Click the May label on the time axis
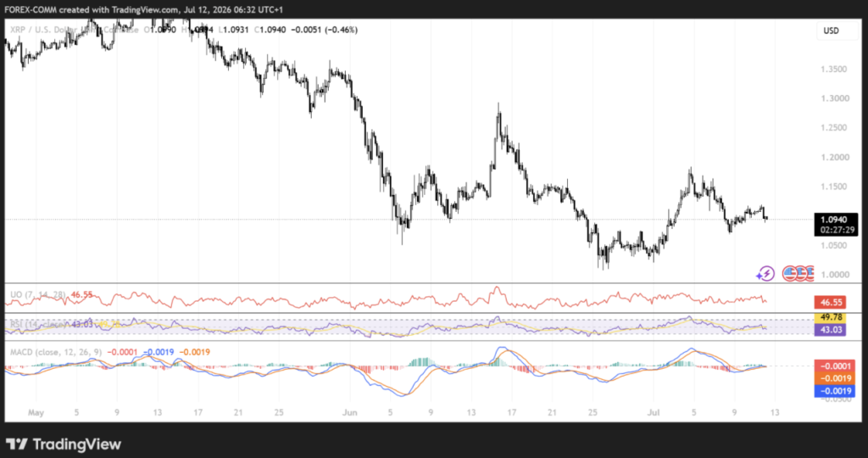868x458 pixels. coord(36,412)
